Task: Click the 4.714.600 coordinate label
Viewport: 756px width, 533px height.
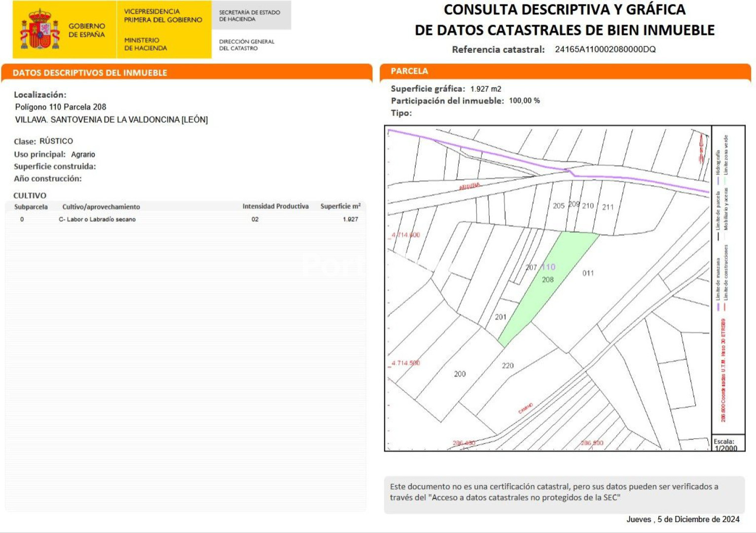Action: tap(406, 235)
